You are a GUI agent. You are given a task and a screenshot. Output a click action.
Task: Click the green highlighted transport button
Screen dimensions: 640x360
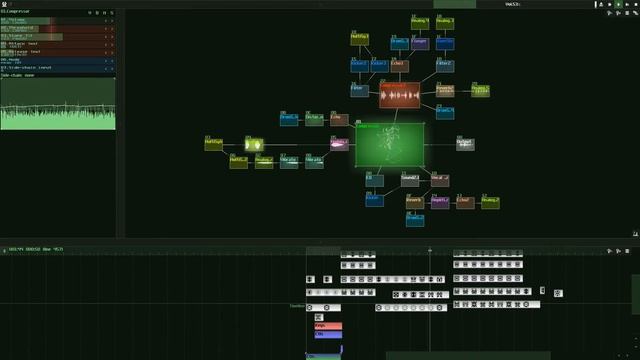[618, 4]
